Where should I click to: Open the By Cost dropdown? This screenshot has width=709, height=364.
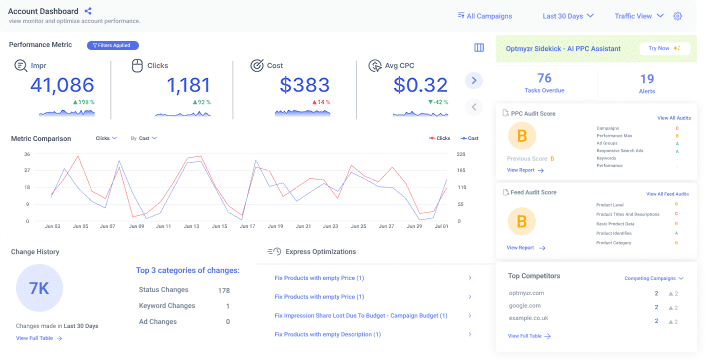144,138
